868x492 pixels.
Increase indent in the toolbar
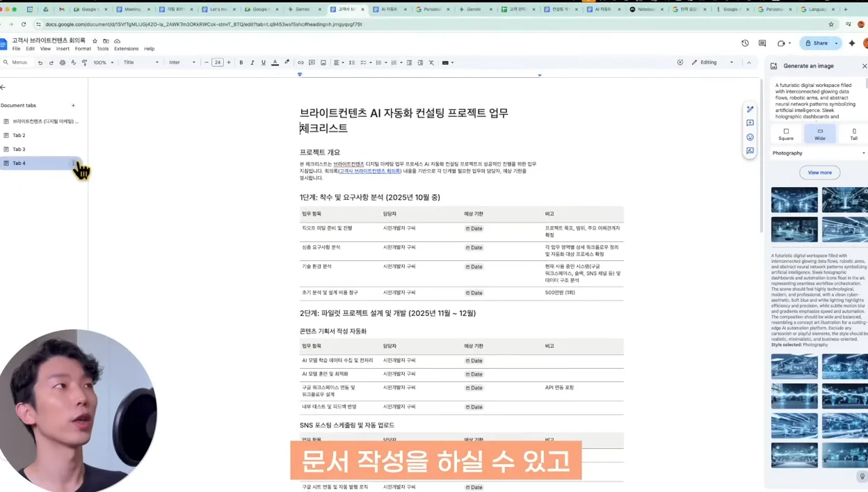coord(420,63)
